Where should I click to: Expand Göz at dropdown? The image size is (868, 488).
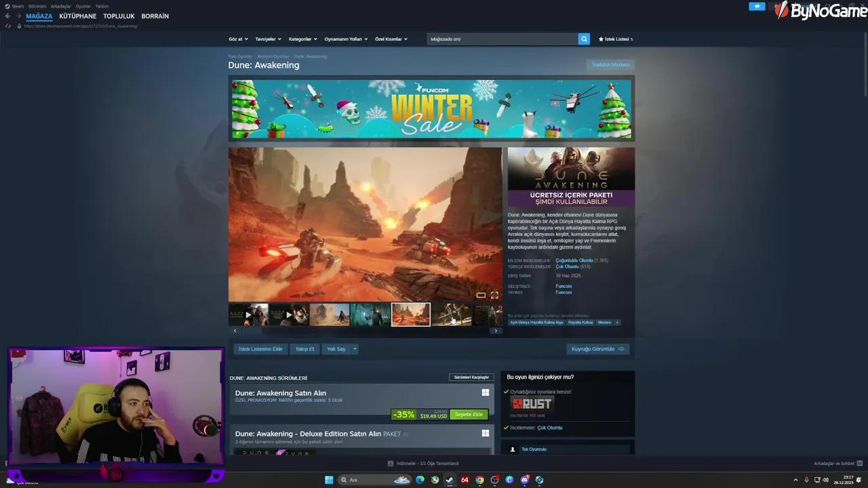[238, 39]
